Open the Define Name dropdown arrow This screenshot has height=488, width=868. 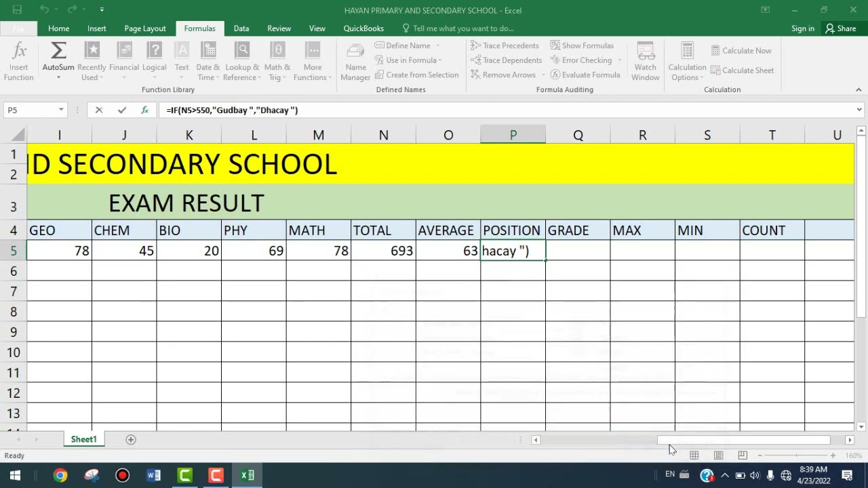tap(438, 45)
